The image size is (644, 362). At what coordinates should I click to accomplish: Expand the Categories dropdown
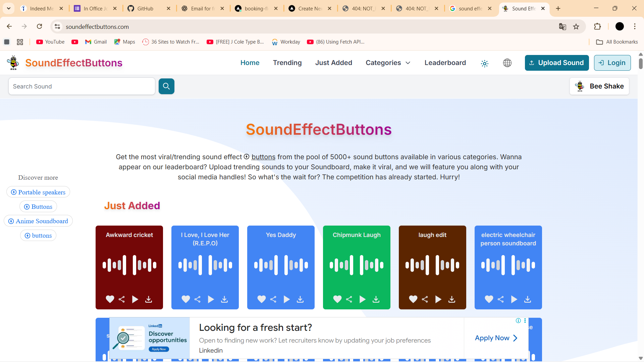pos(388,63)
